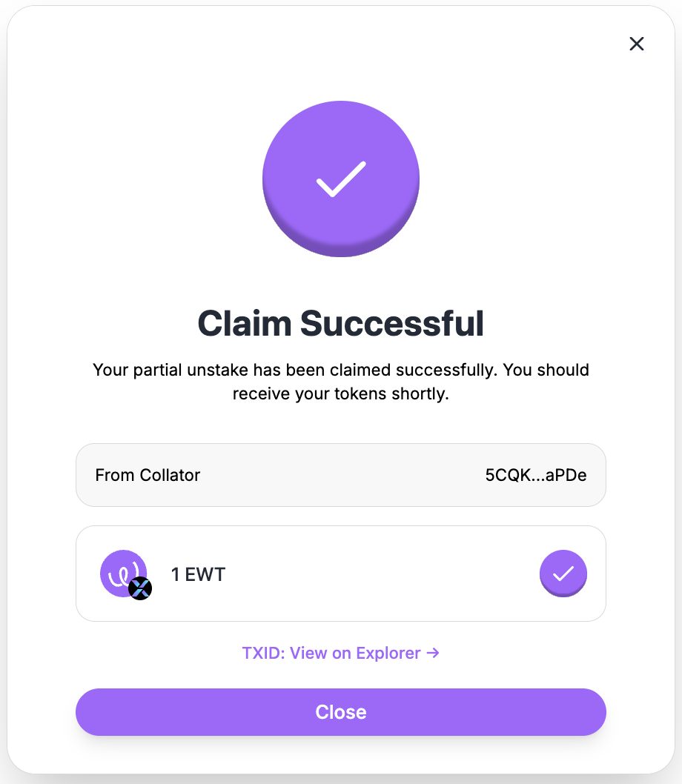Select the 1 EWT amount text
The image size is (682, 784).
pos(198,574)
